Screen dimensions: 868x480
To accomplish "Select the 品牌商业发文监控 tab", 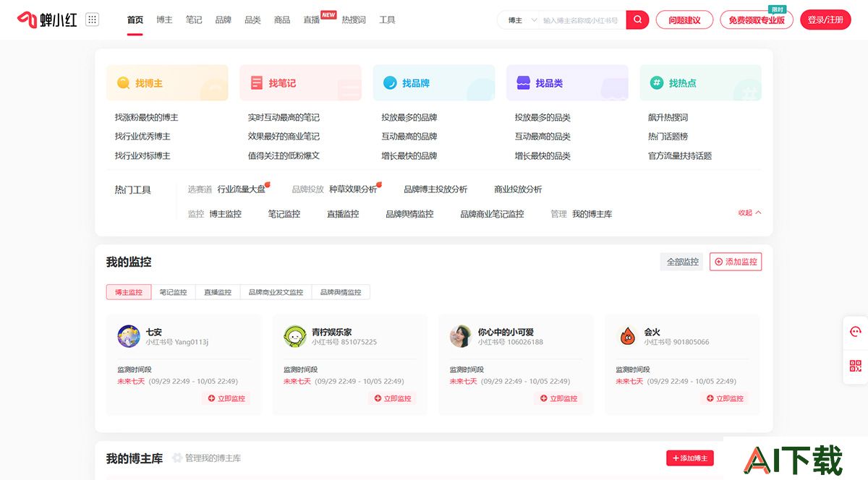I will (x=276, y=292).
